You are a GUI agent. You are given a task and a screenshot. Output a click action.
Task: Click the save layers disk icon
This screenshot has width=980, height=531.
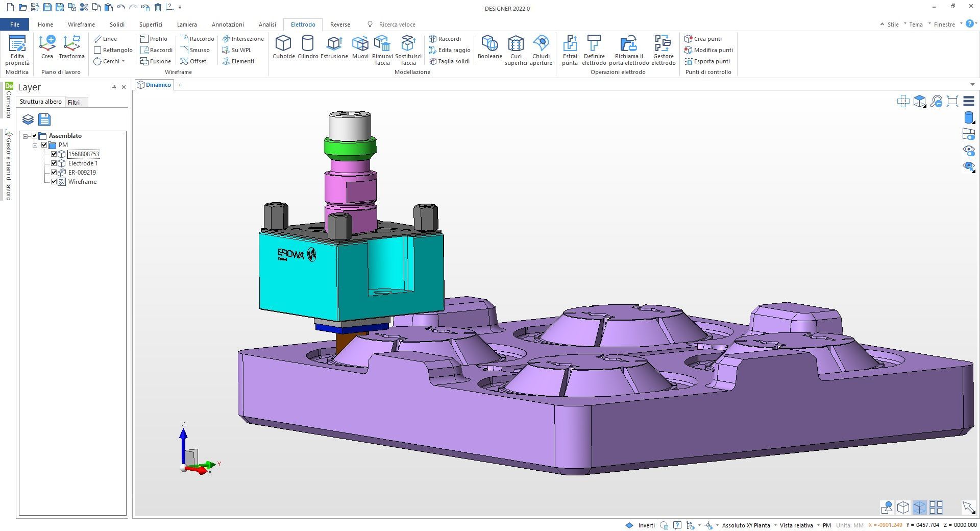click(44, 119)
